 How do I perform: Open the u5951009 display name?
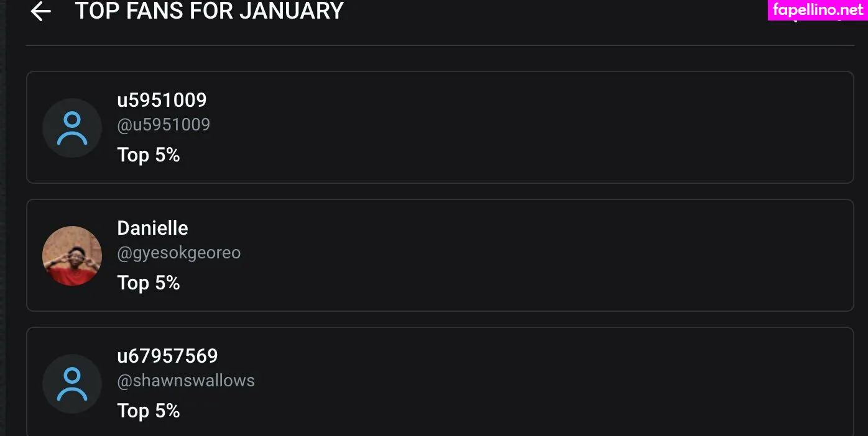tap(162, 100)
